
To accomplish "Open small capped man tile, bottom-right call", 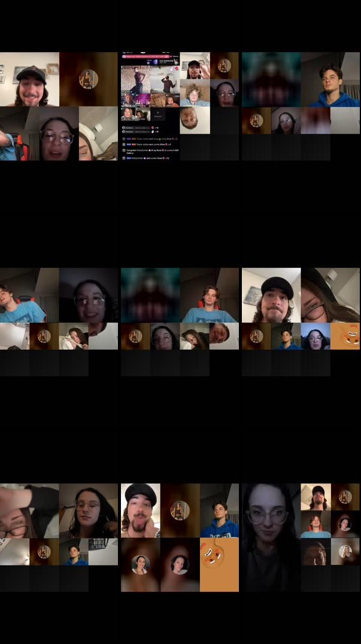I will pyautogui.click(x=316, y=497).
